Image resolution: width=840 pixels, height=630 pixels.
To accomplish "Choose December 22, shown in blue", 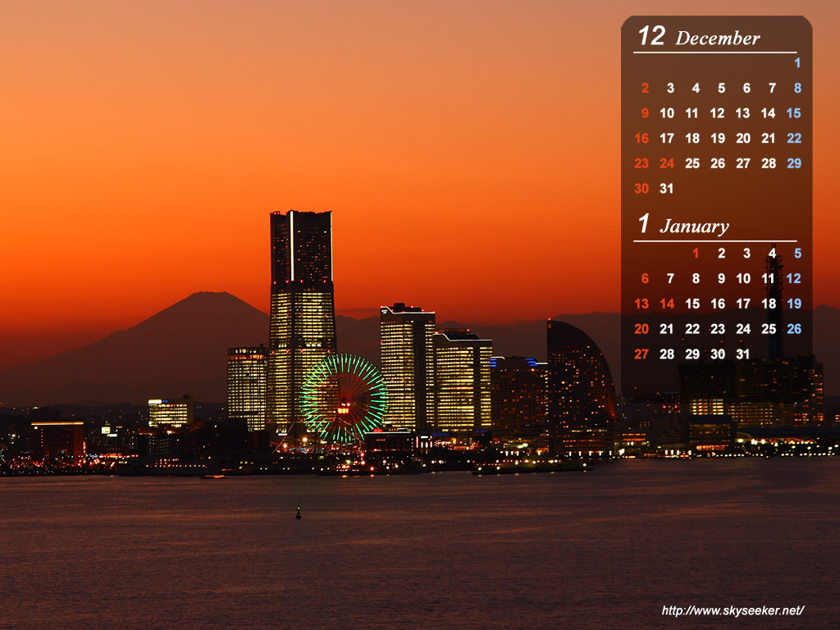I will (x=794, y=138).
